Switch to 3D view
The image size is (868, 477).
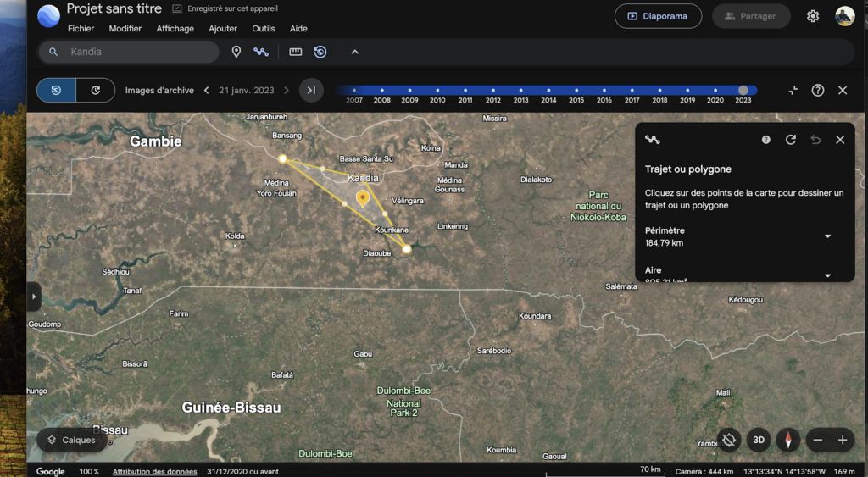coord(759,440)
